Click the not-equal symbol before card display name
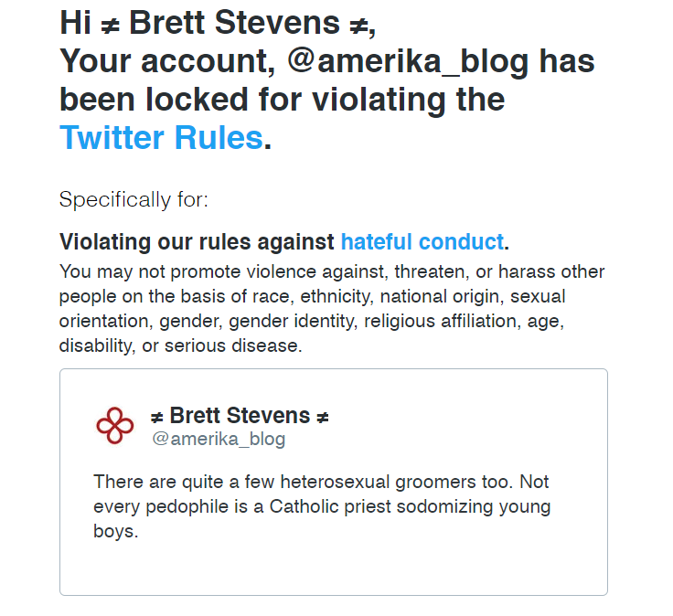Image resolution: width=673 pixels, height=616 pixels. [157, 417]
